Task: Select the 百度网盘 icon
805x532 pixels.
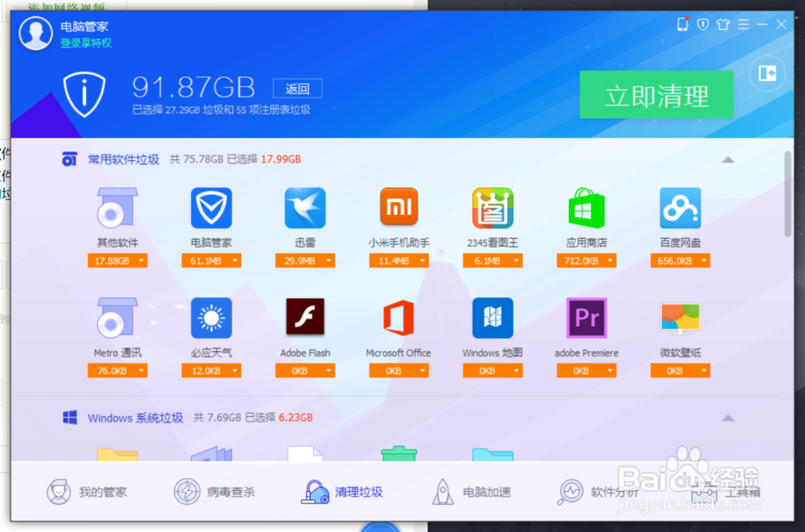Action: click(x=680, y=208)
